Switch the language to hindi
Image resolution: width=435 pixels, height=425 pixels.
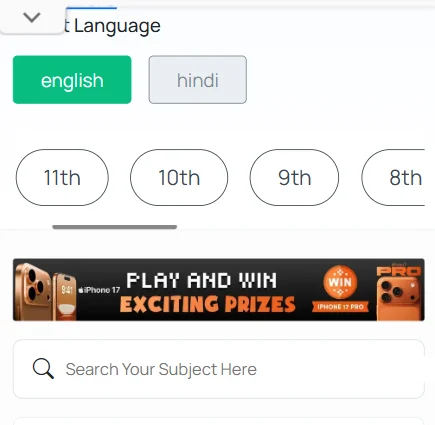tap(198, 80)
